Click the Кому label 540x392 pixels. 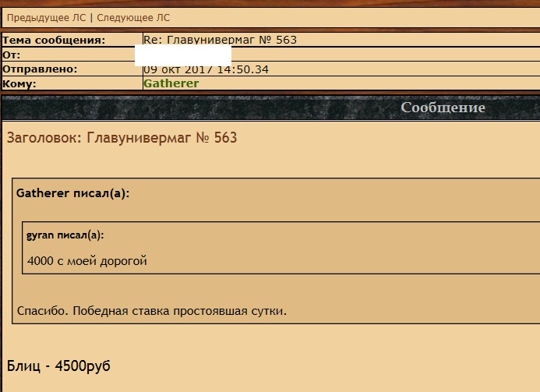(19, 83)
